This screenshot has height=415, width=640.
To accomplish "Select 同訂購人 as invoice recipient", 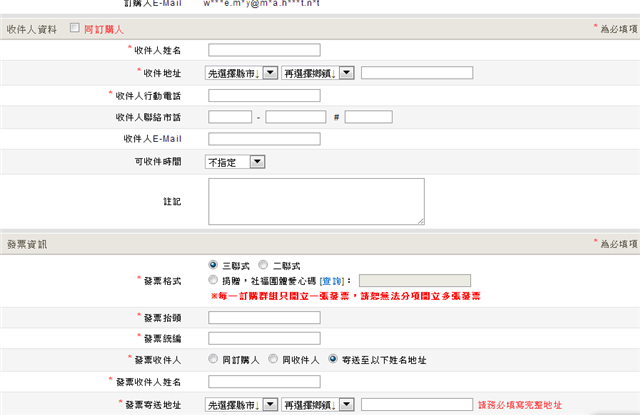I will tap(213, 359).
